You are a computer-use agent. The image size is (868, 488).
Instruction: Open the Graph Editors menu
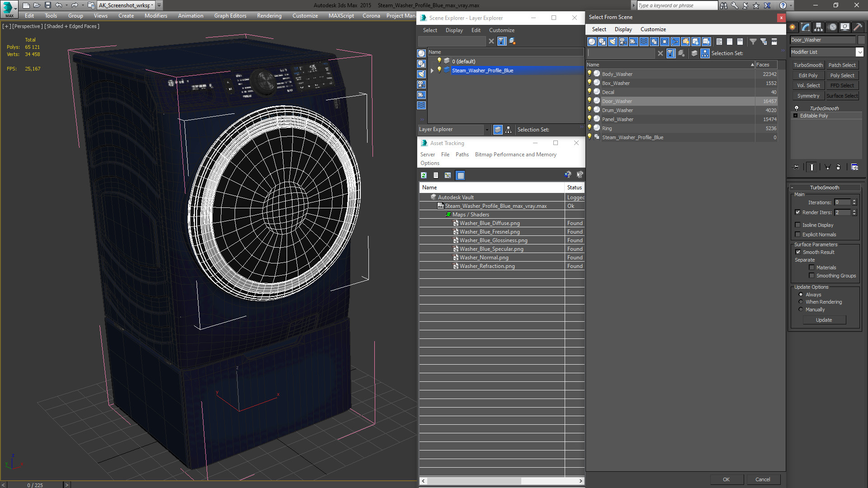(x=230, y=16)
